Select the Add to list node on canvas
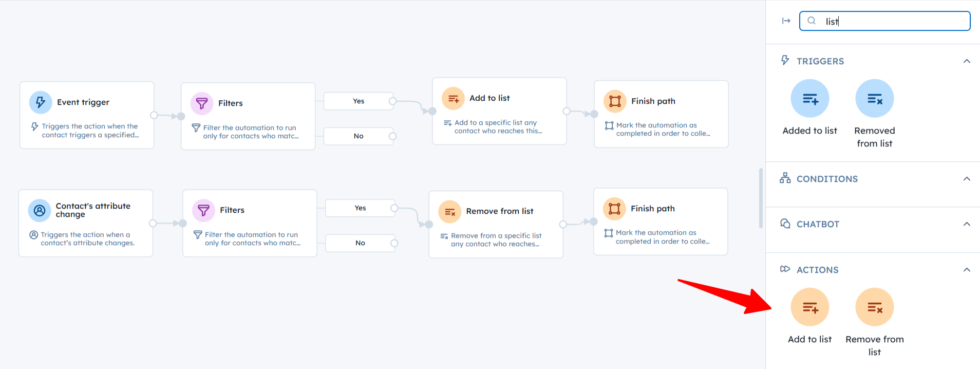Image resolution: width=980 pixels, height=369 pixels. (499, 111)
